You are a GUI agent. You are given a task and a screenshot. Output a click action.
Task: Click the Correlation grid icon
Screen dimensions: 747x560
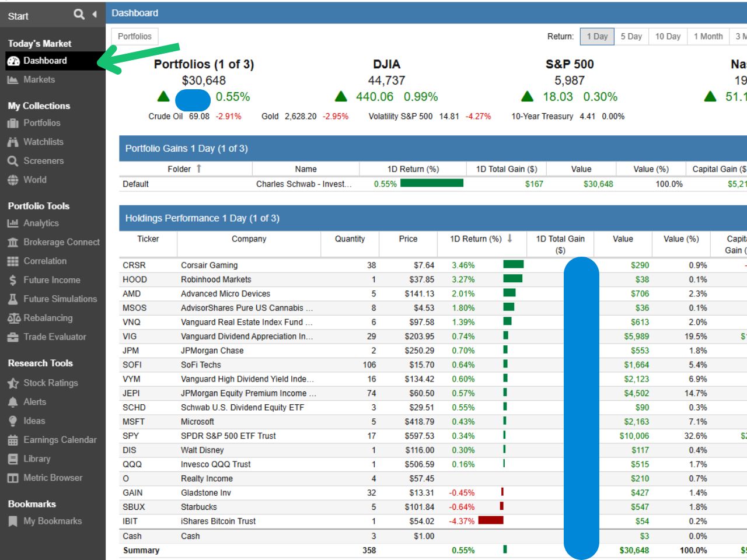click(13, 261)
